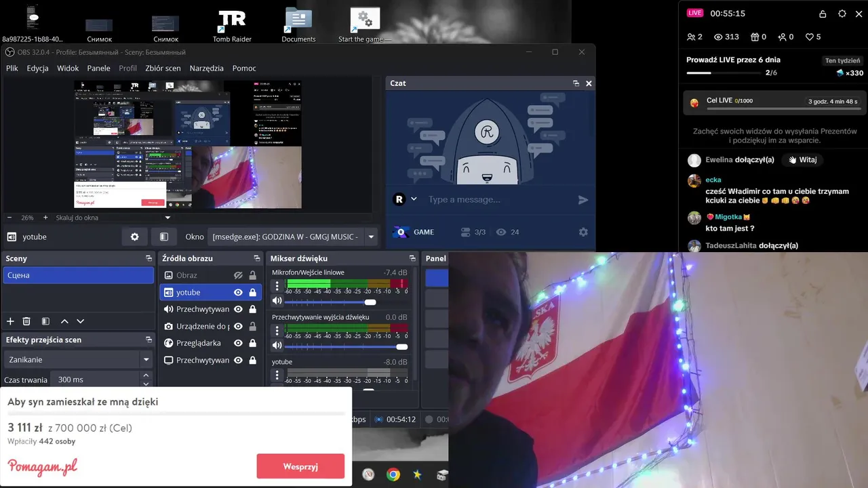Undock the Czat panel

(x=576, y=83)
